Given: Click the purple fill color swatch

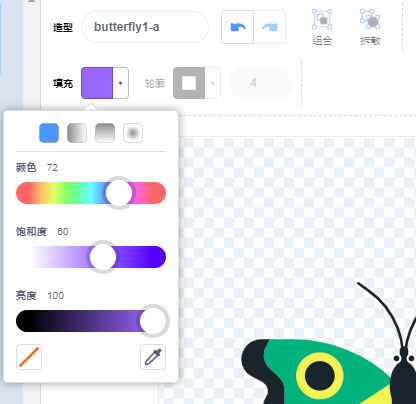Looking at the screenshot, I should click(x=97, y=83).
